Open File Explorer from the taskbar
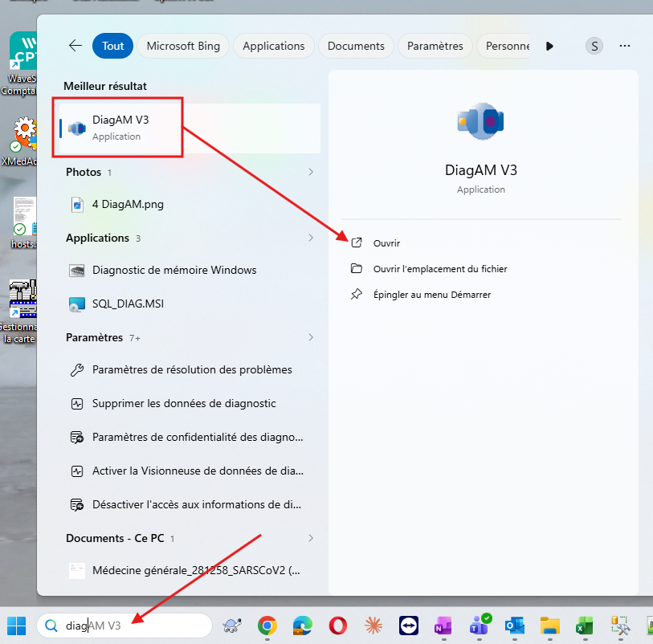Screen dimensions: 653x644 click(x=550, y=626)
